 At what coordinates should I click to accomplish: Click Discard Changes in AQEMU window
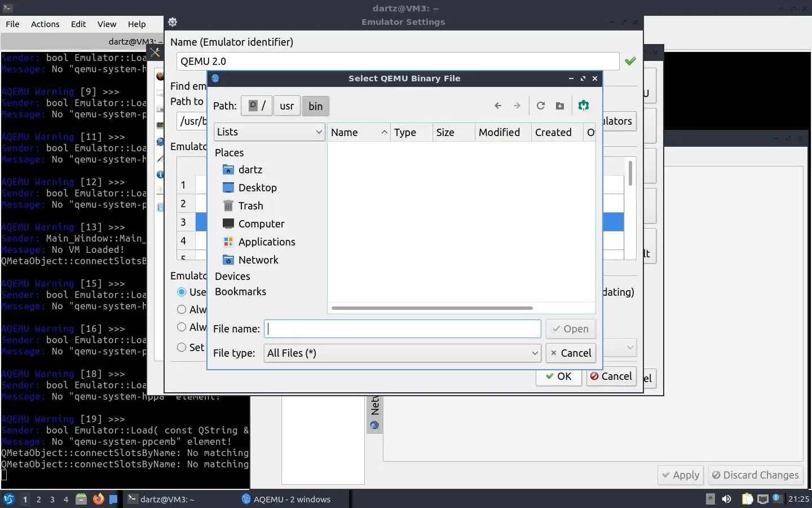click(755, 475)
